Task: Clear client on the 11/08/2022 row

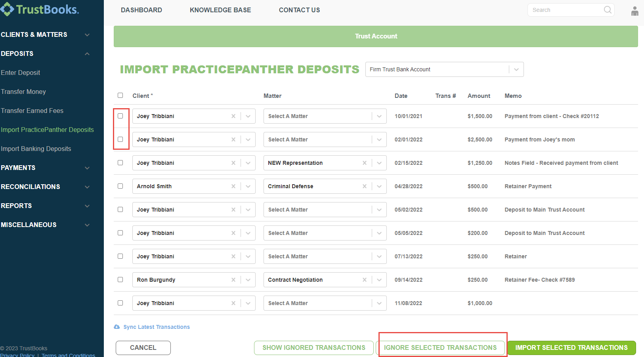Action: tap(233, 303)
